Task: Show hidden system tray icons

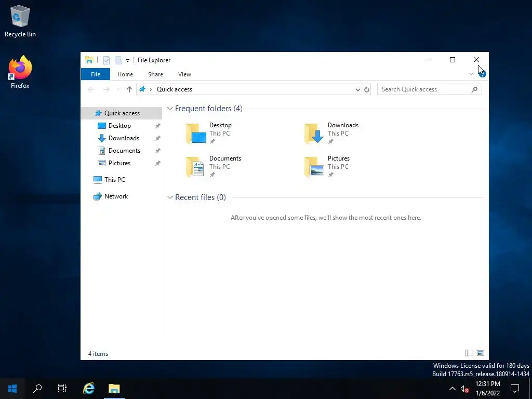Action: (453, 389)
